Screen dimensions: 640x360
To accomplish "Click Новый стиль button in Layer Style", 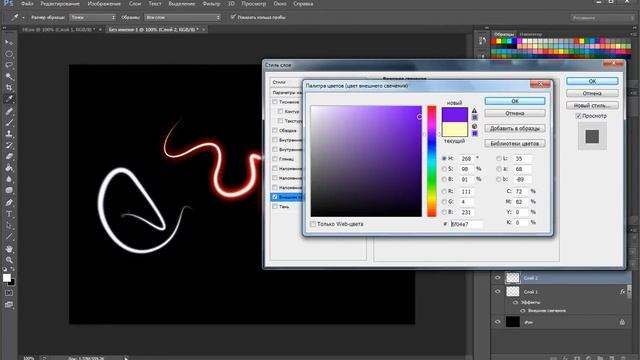I will pyautogui.click(x=592, y=105).
